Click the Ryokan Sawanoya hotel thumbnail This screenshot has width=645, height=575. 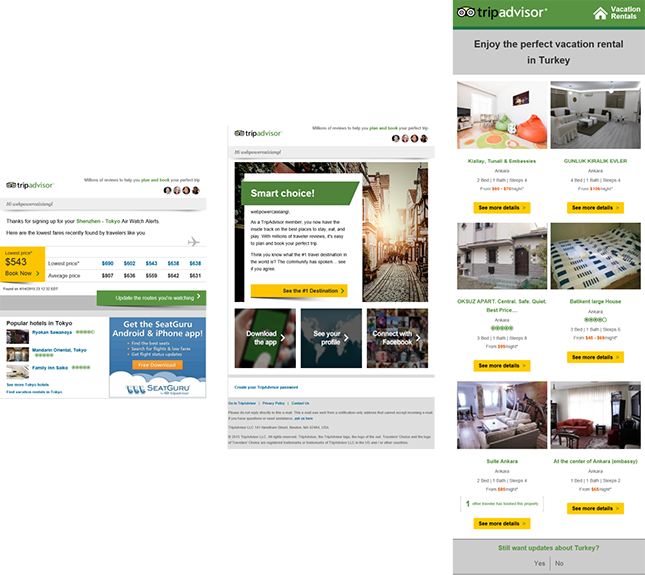click(x=18, y=336)
